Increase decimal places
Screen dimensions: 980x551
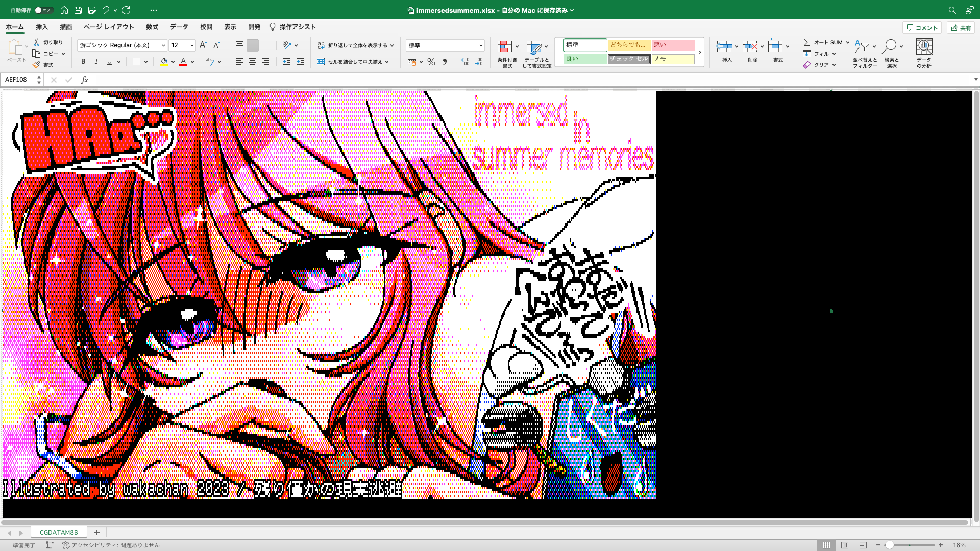[465, 62]
